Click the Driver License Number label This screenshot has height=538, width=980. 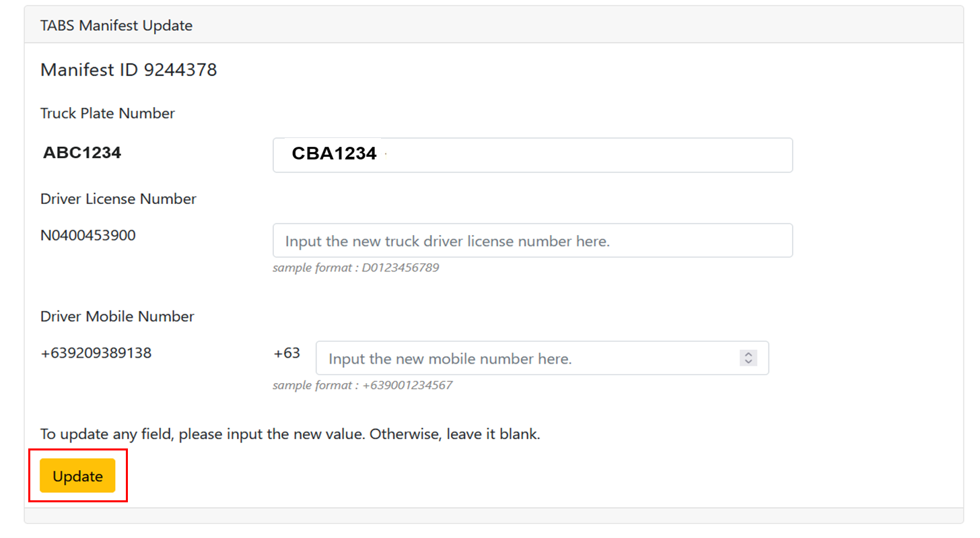click(118, 199)
